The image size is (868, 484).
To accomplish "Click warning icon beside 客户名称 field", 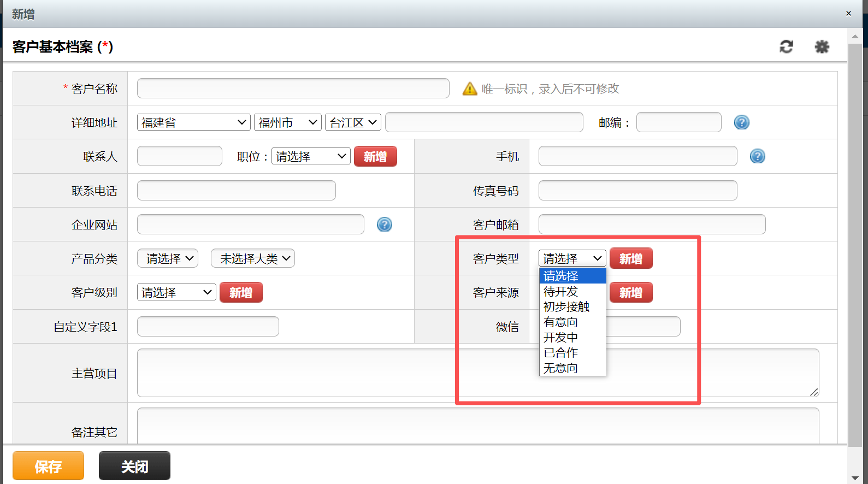I will [470, 88].
